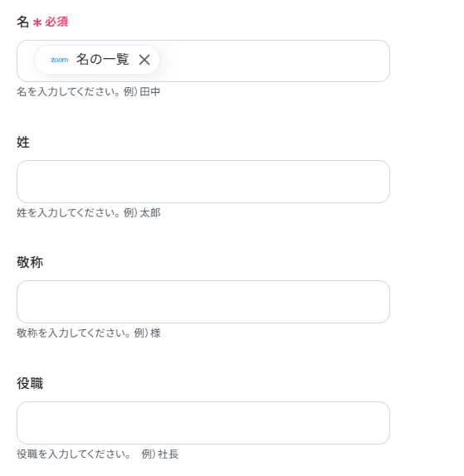Click the 名 field label

coord(22,22)
